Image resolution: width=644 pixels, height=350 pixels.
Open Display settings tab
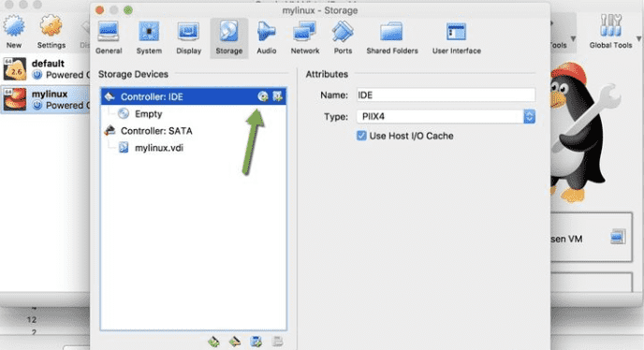[188, 37]
